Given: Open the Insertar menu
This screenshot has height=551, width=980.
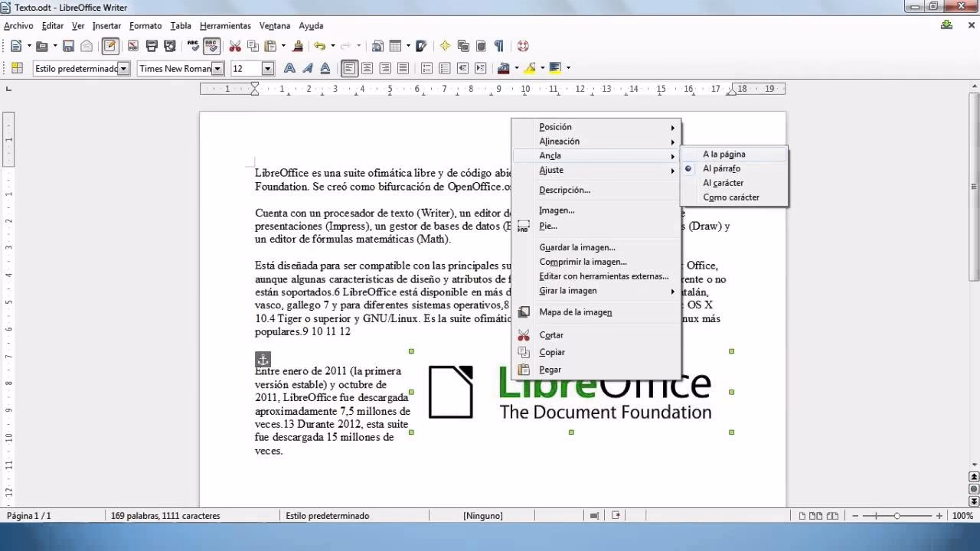Looking at the screenshot, I should (106, 25).
